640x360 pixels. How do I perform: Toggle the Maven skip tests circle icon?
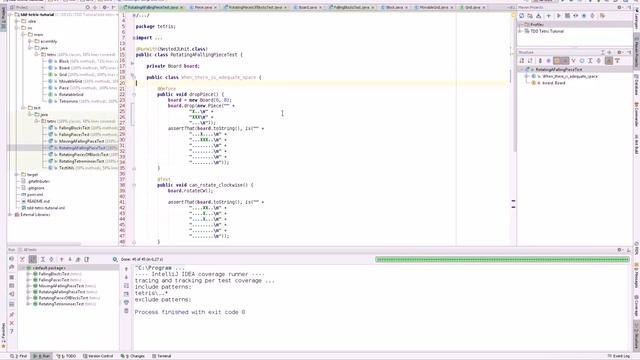pos(584,16)
